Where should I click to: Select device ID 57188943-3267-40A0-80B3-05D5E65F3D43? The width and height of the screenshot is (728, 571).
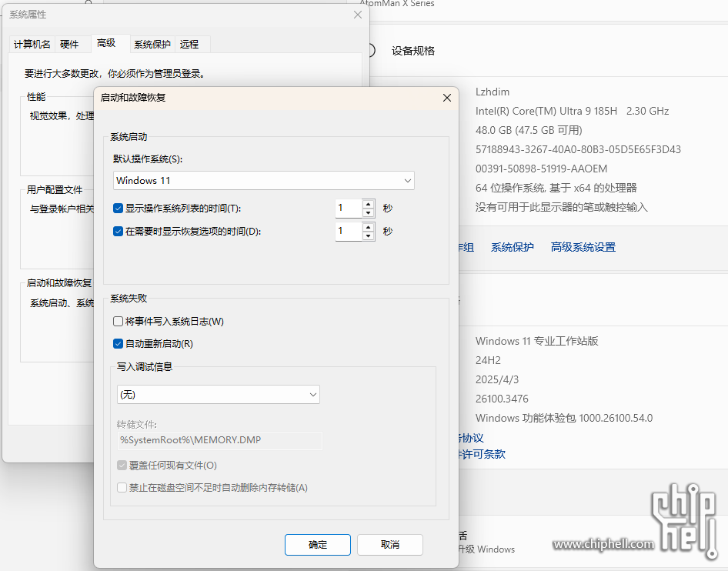click(x=578, y=149)
